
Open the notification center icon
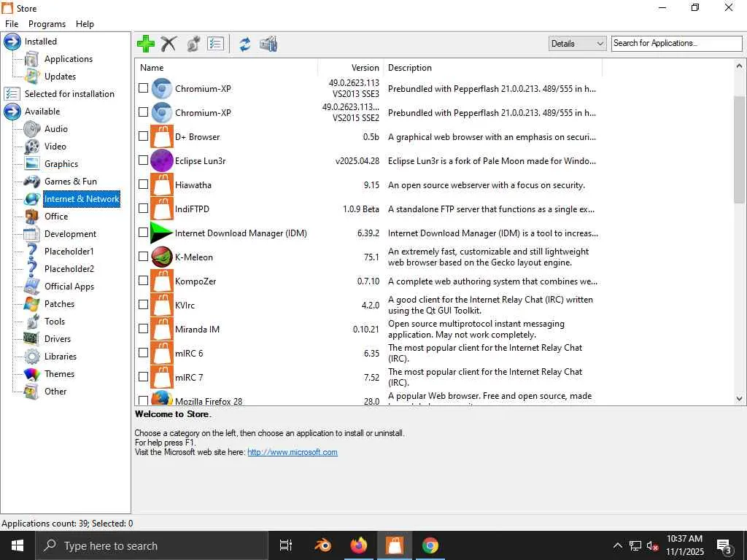coord(724,546)
